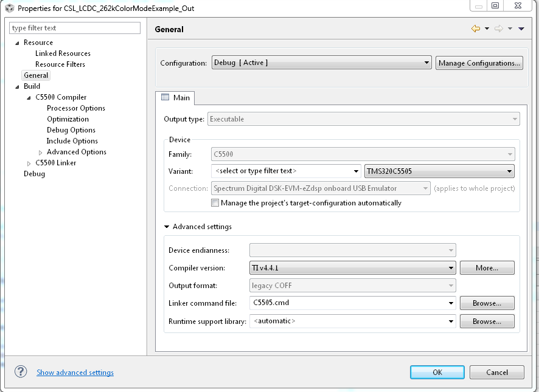Browse for a linker command file

point(487,303)
